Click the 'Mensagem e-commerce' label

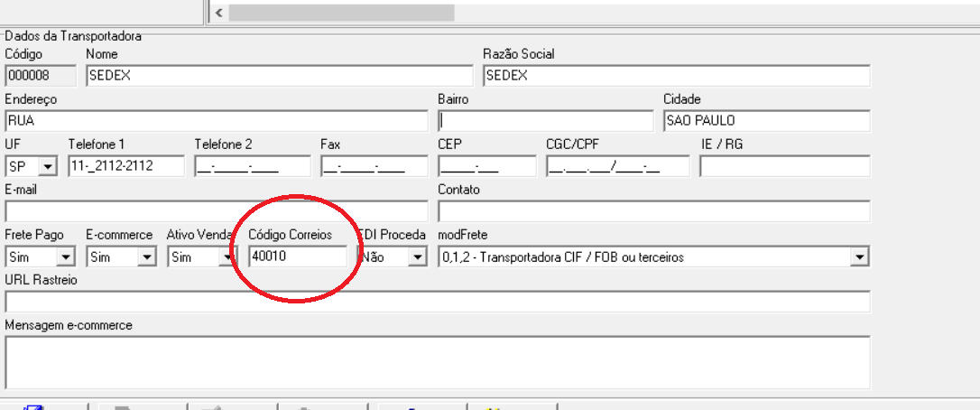point(69,325)
